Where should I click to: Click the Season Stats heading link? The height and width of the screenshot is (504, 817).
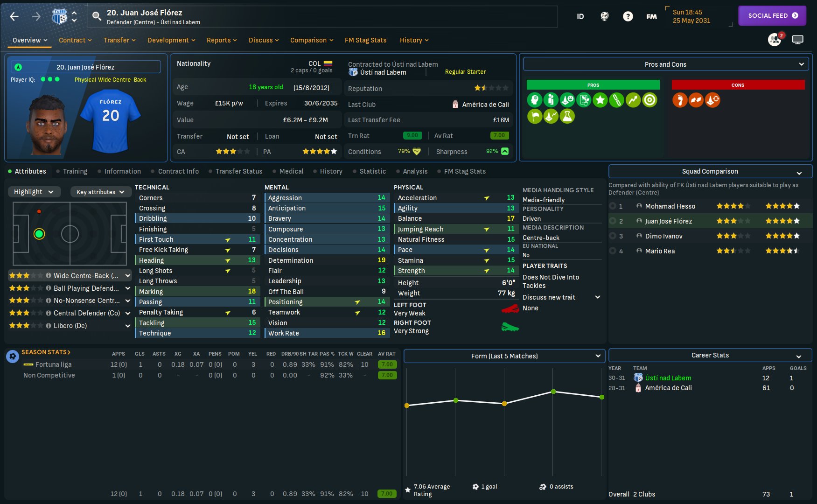tap(46, 352)
